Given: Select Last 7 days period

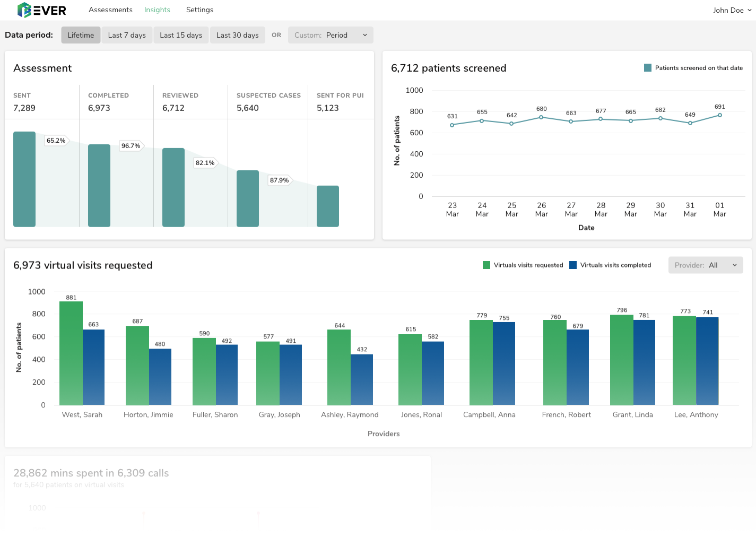Looking at the screenshot, I should pos(127,35).
